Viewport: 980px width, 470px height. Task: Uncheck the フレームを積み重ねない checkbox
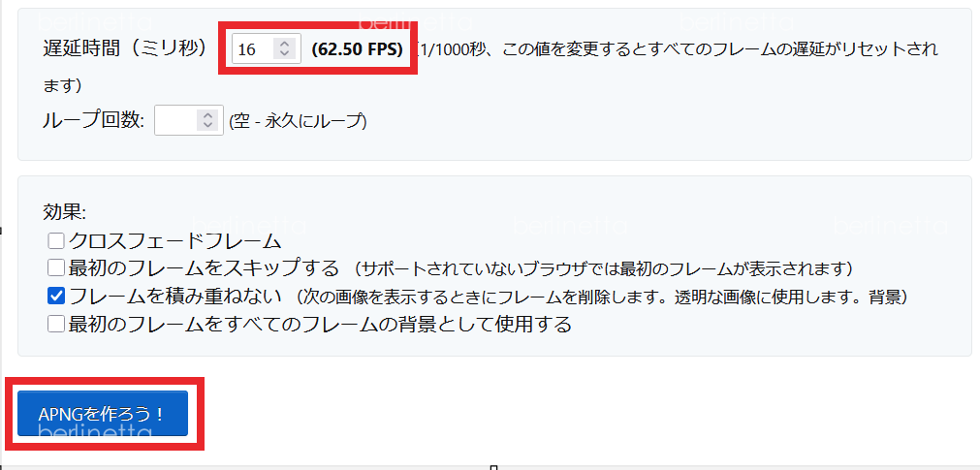click(56, 296)
